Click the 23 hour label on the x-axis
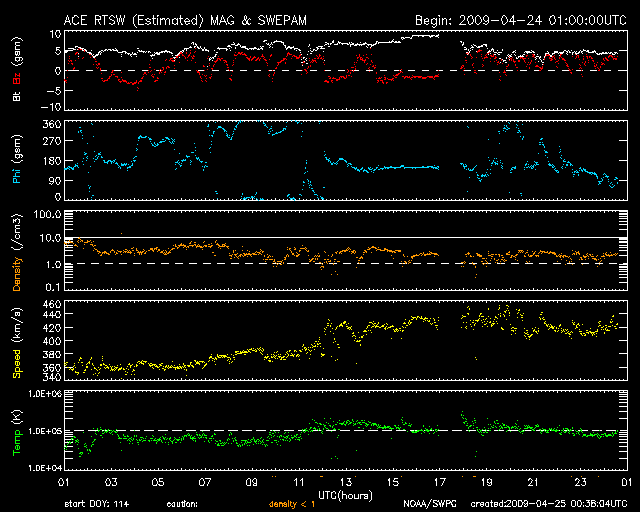 (580, 483)
